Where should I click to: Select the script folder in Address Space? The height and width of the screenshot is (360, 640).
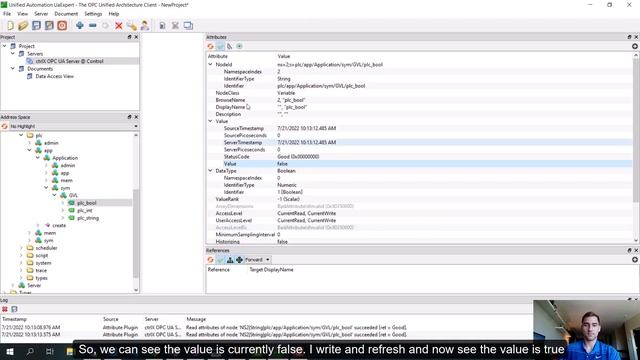point(42,256)
